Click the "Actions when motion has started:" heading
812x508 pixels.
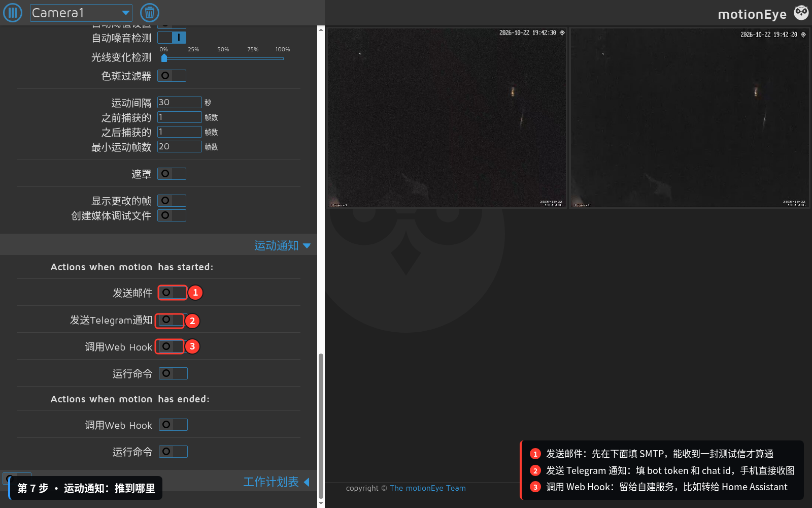pyautogui.click(x=132, y=267)
